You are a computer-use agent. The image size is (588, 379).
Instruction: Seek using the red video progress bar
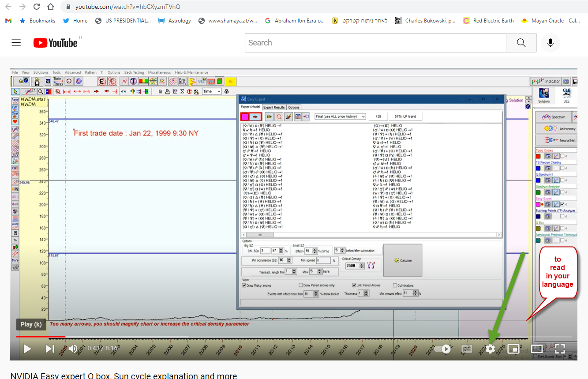click(41, 337)
